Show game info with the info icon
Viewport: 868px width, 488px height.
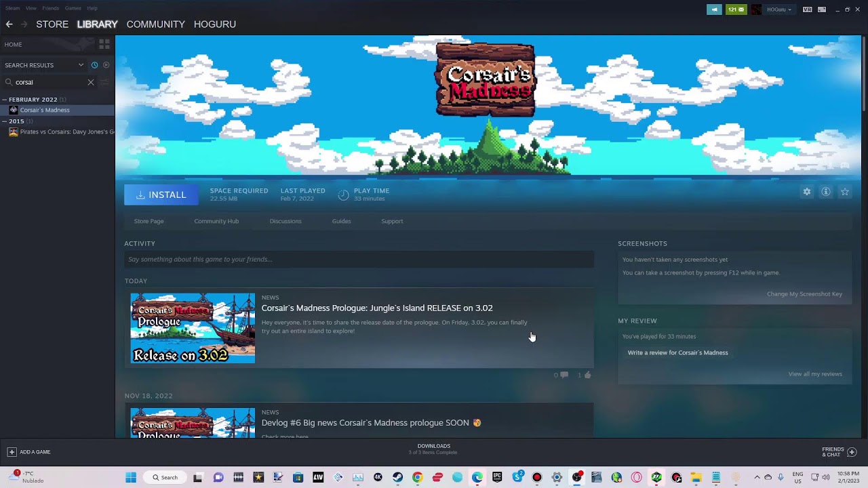coord(826,192)
